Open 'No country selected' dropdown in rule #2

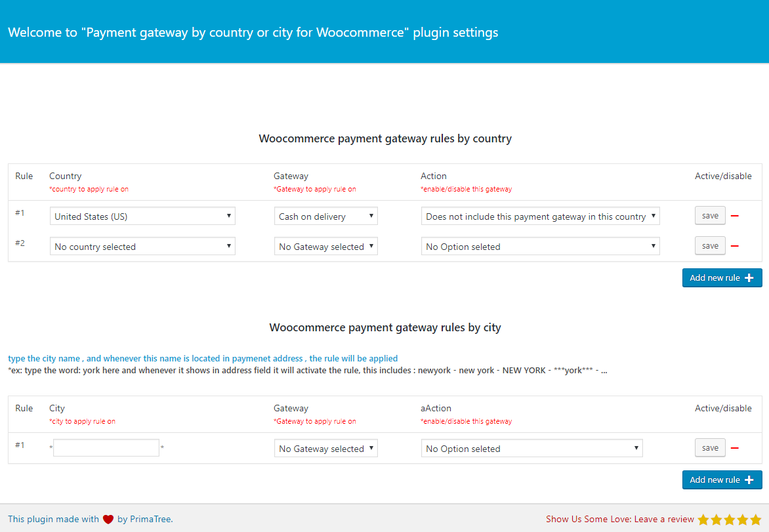pyautogui.click(x=142, y=247)
